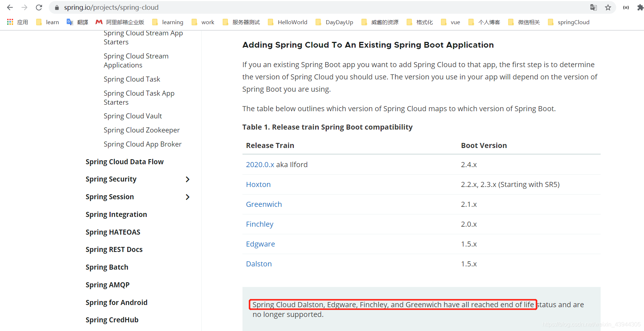This screenshot has width=644, height=331.
Task: Click the Release Train column header
Action: coord(270,145)
